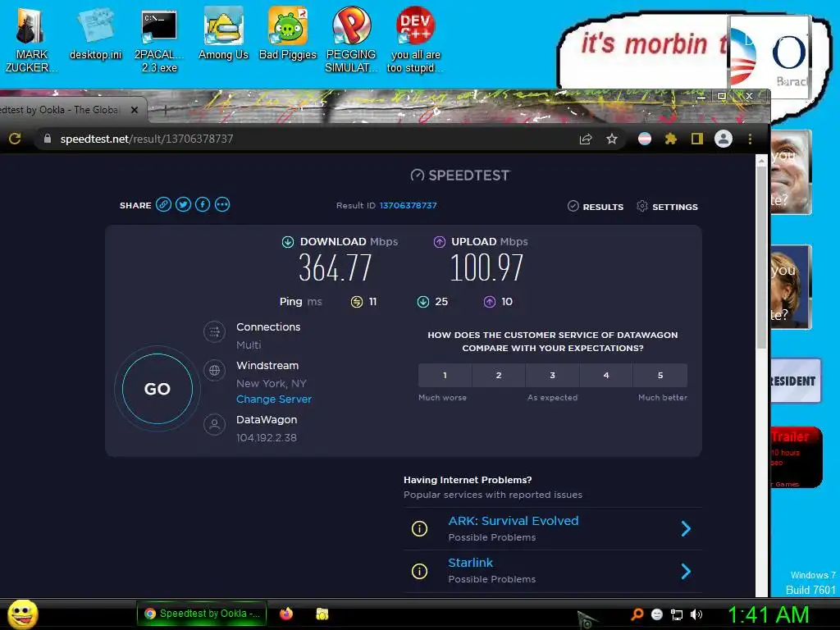Click the Windstream globe server icon
Image resolution: width=840 pixels, height=630 pixels.
[214, 370]
